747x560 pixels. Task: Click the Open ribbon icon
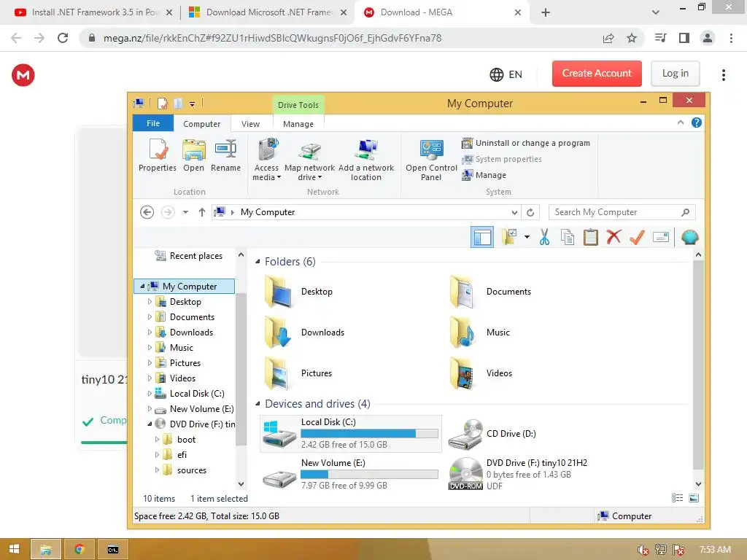(x=193, y=155)
